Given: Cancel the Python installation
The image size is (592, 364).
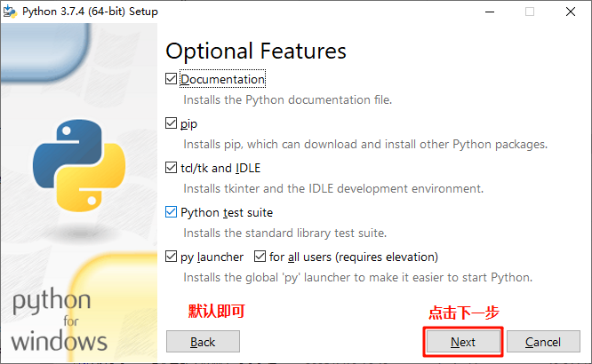Looking at the screenshot, I should click(542, 342).
